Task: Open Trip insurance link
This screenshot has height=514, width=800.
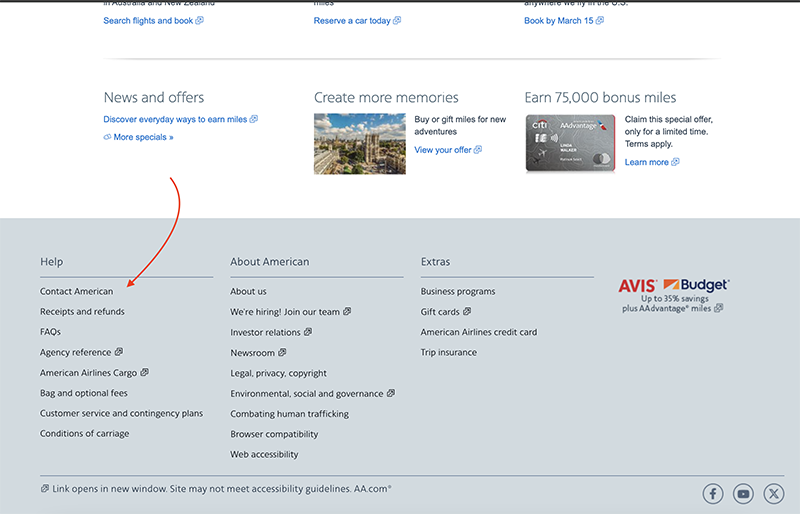Action: [x=448, y=352]
